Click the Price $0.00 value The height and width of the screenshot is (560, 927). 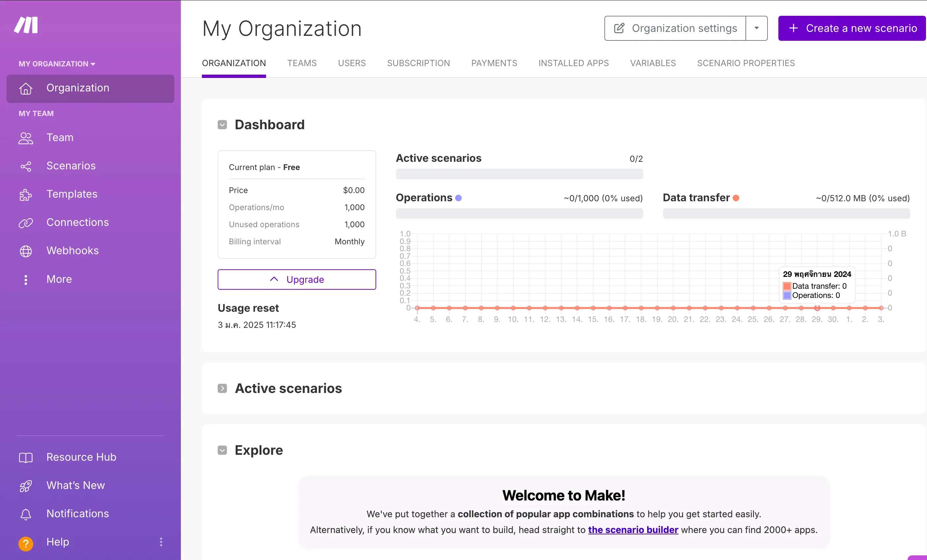coord(354,190)
